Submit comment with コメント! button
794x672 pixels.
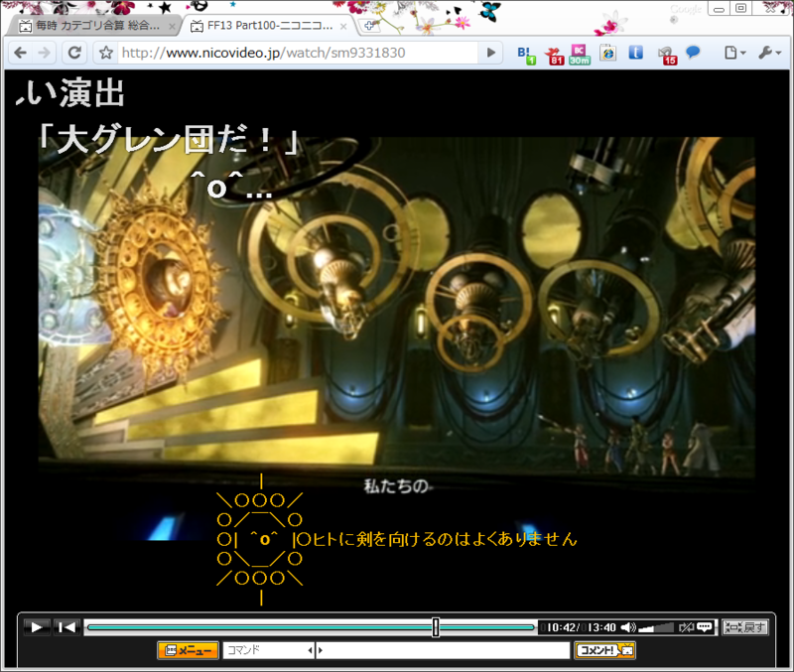click(x=604, y=650)
